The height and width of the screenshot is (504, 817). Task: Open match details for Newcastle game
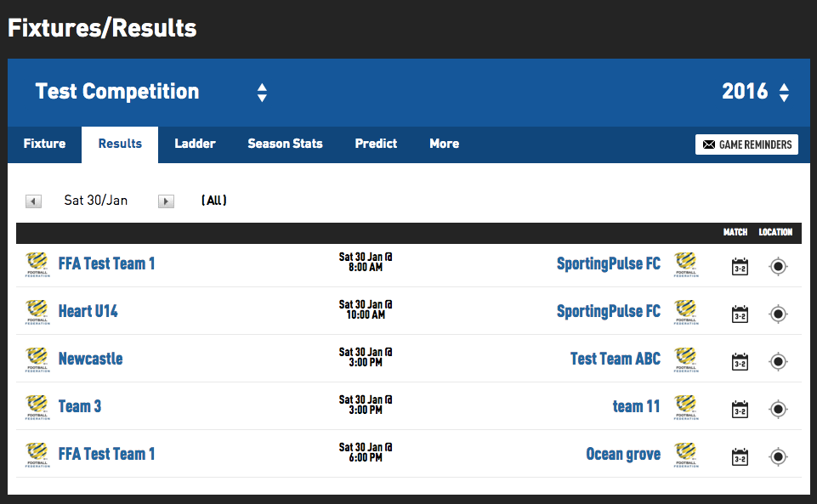point(740,362)
